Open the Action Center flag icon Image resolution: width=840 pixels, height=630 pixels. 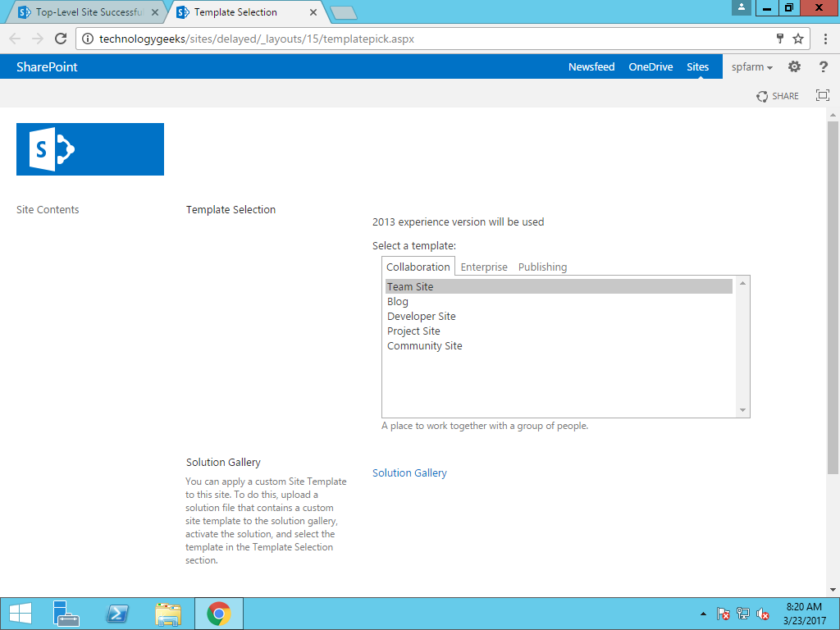point(724,614)
